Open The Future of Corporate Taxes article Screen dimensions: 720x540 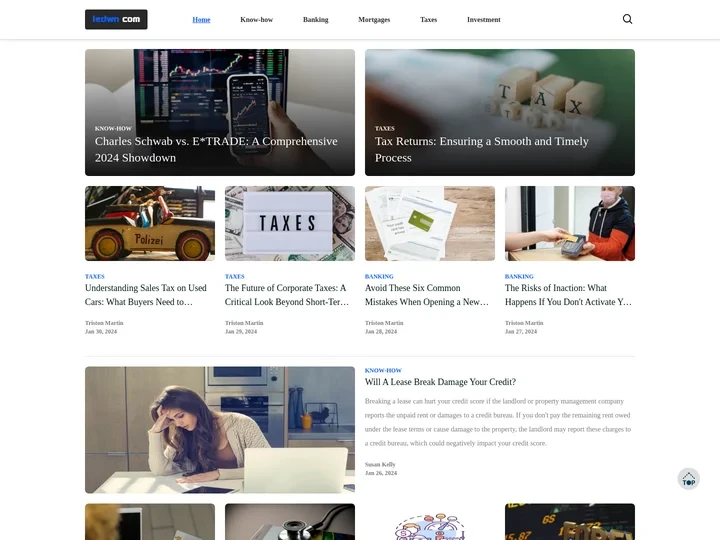point(287,295)
